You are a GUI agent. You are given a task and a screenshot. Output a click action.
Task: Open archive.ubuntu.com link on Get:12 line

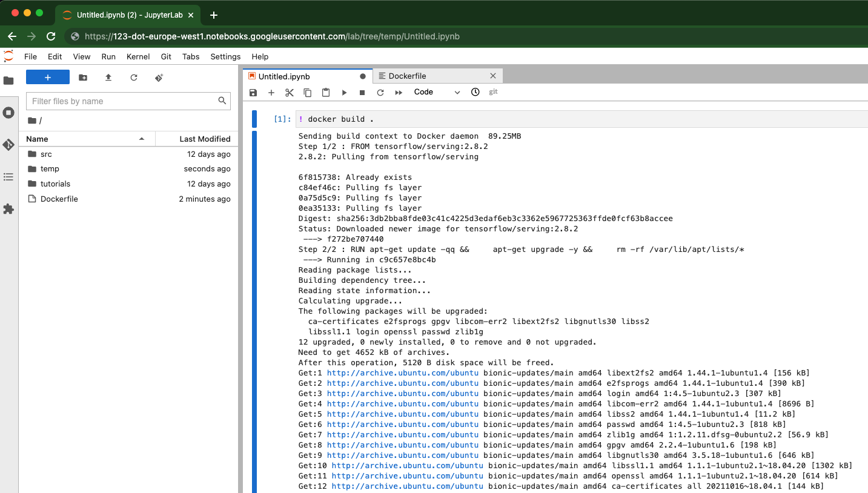pos(408,486)
